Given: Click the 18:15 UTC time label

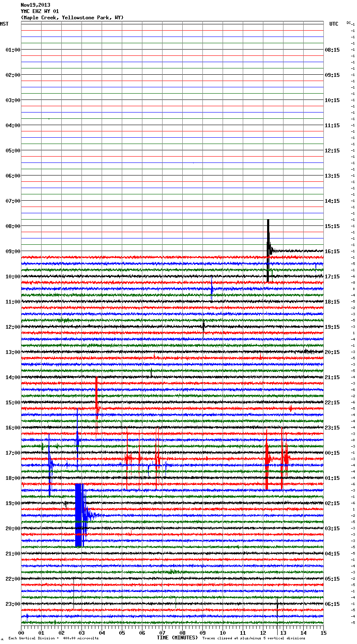Looking at the screenshot, I should 332,302.
